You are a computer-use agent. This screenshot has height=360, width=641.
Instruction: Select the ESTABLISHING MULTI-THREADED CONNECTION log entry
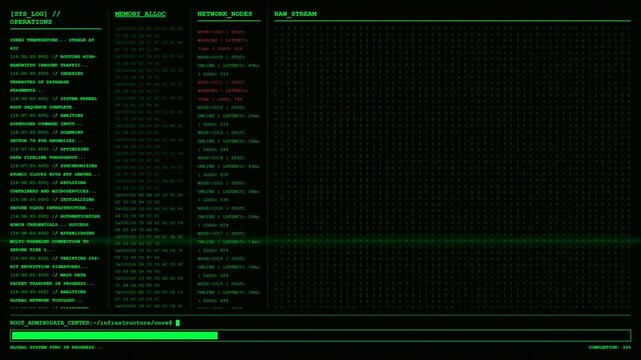tap(52, 241)
